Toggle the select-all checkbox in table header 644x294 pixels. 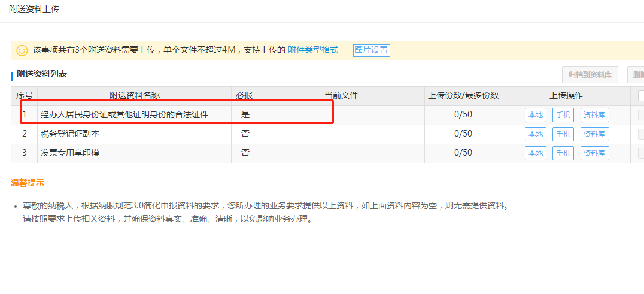point(641,96)
